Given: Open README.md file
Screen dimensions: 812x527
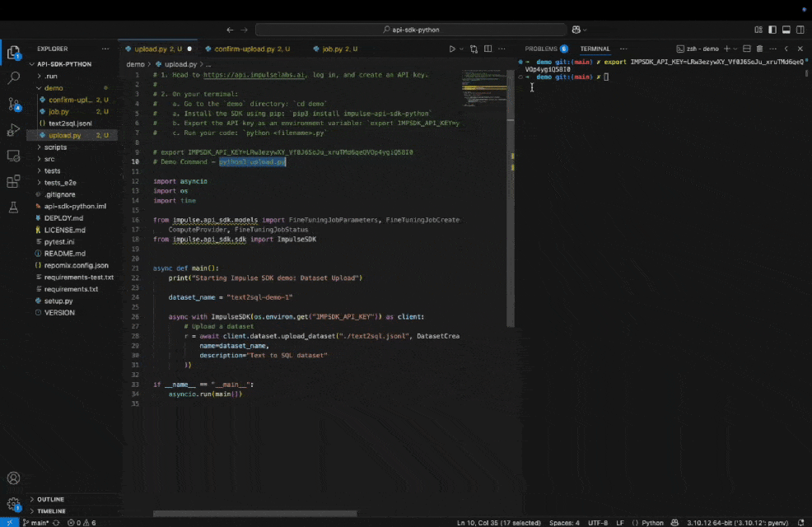Looking at the screenshot, I should (x=65, y=254).
